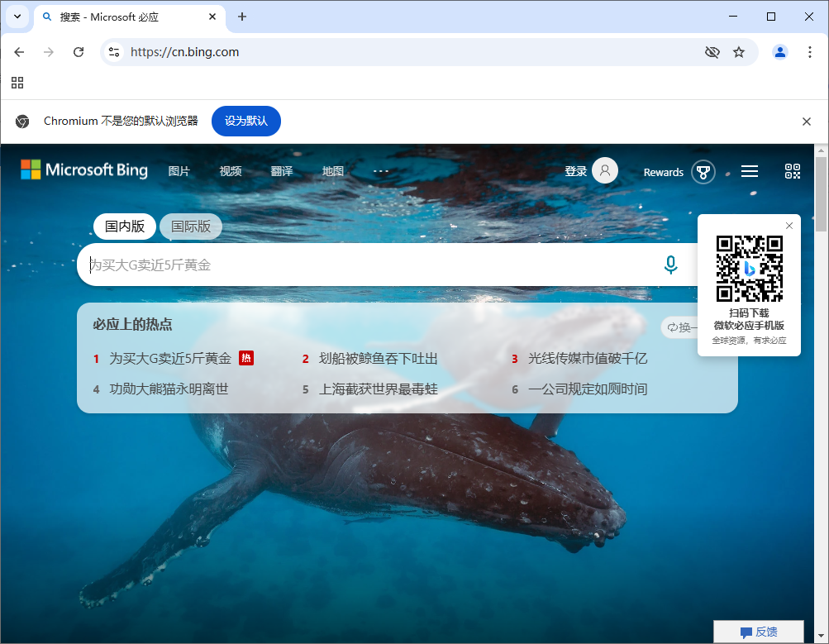Screen dimensions: 829x644
Task: Click the QR code icon beside the hamburger menu
Action: tap(792, 171)
